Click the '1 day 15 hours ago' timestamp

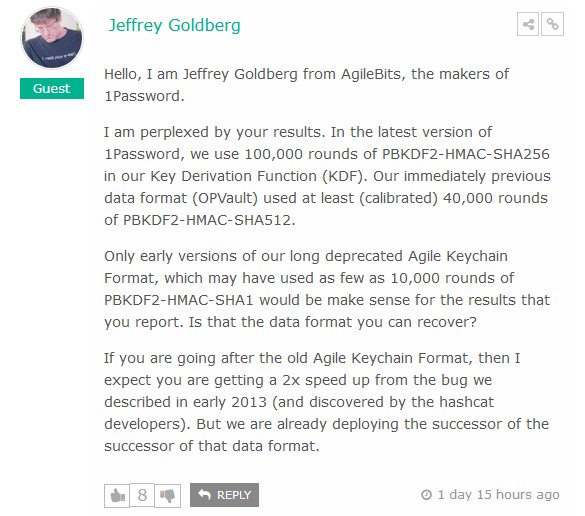pyautogui.click(x=498, y=495)
